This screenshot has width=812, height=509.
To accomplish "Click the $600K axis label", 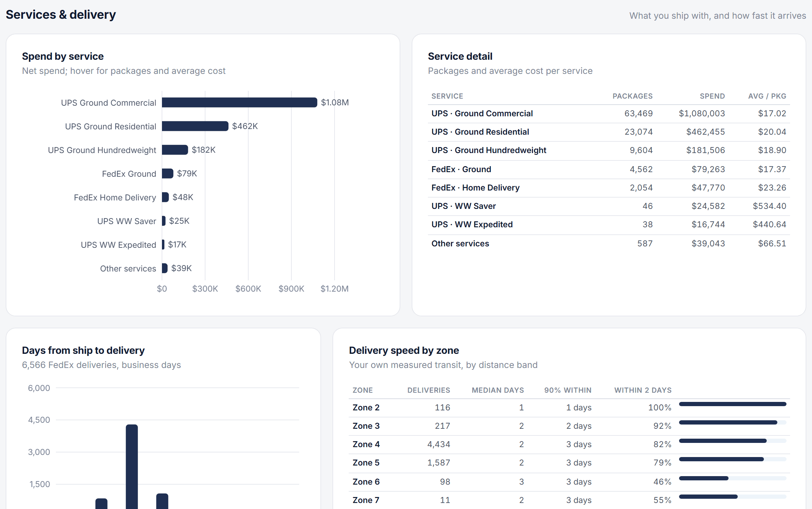I will [x=248, y=289].
